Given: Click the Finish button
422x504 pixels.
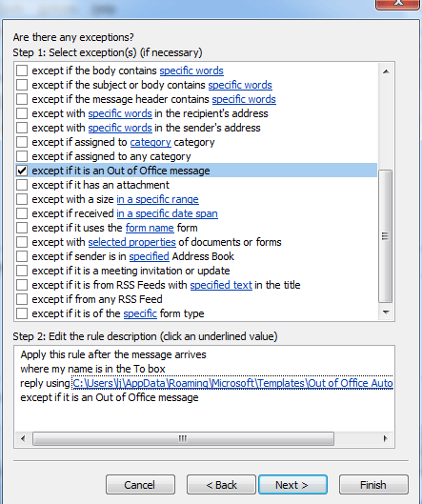Looking at the screenshot, I should pos(373,485).
